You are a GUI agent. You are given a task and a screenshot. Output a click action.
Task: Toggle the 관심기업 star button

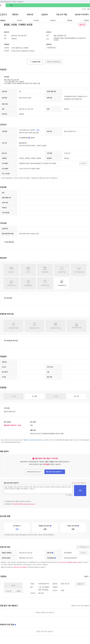point(8,591)
